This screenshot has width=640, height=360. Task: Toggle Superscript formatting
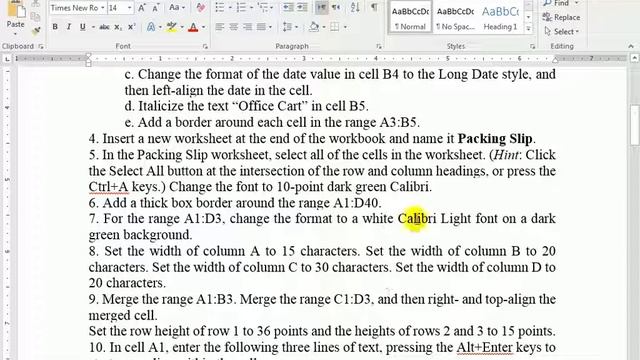(x=131, y=27)
